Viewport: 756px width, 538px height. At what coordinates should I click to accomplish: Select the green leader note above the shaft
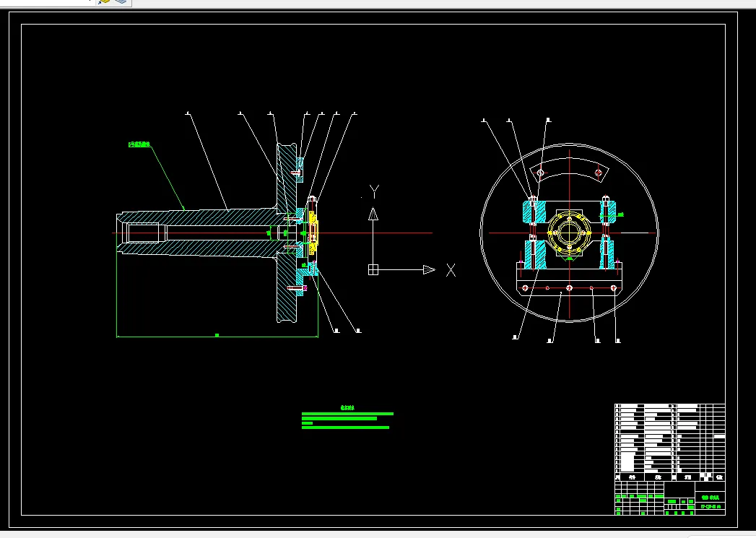(139, 144)
